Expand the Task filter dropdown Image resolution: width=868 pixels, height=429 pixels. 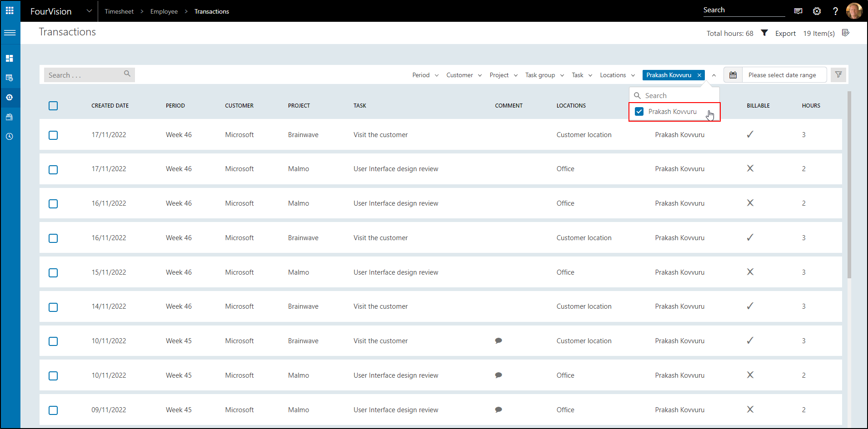[x=582, y=75]
